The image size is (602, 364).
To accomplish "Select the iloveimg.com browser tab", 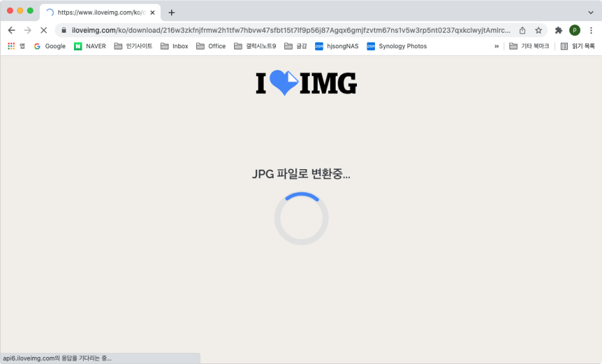I will 100,13.
